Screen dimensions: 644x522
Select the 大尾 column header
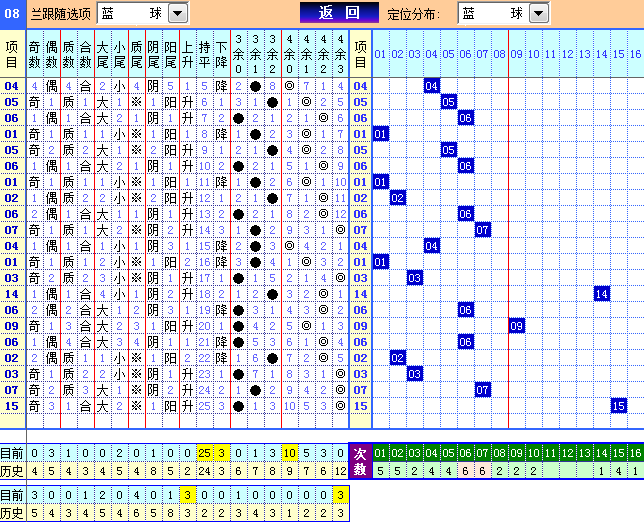coord(103,54)
